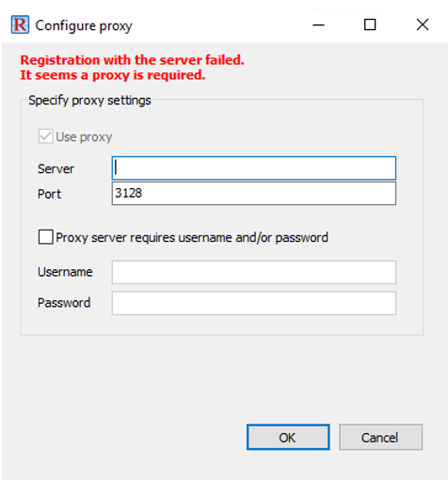Toggle the Use proxy checkbox
The height and width of the screenshot is (480, 448).
tap(45, 136)
